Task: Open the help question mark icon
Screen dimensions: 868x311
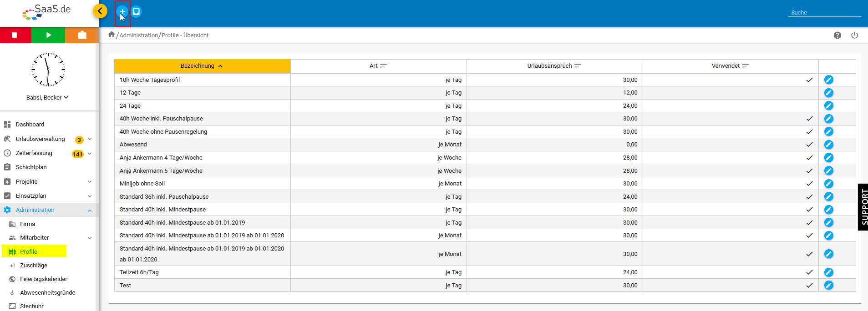Action: click(837, 35)
